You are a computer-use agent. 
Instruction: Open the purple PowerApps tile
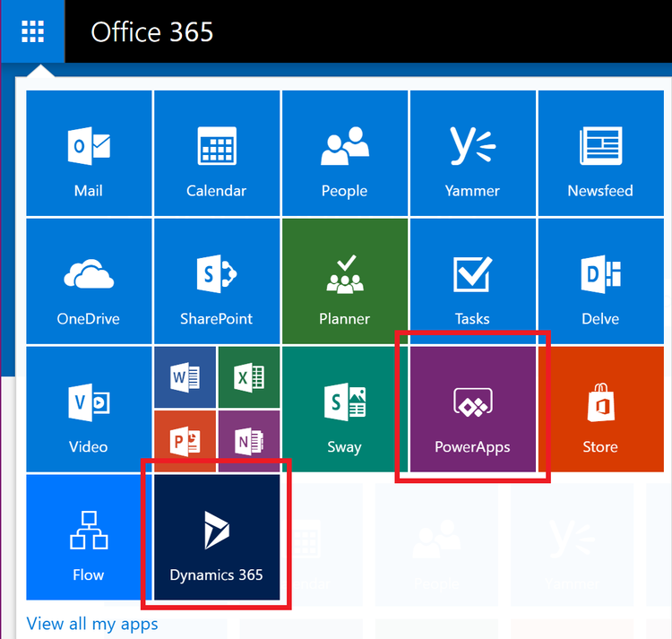(473, 410)
